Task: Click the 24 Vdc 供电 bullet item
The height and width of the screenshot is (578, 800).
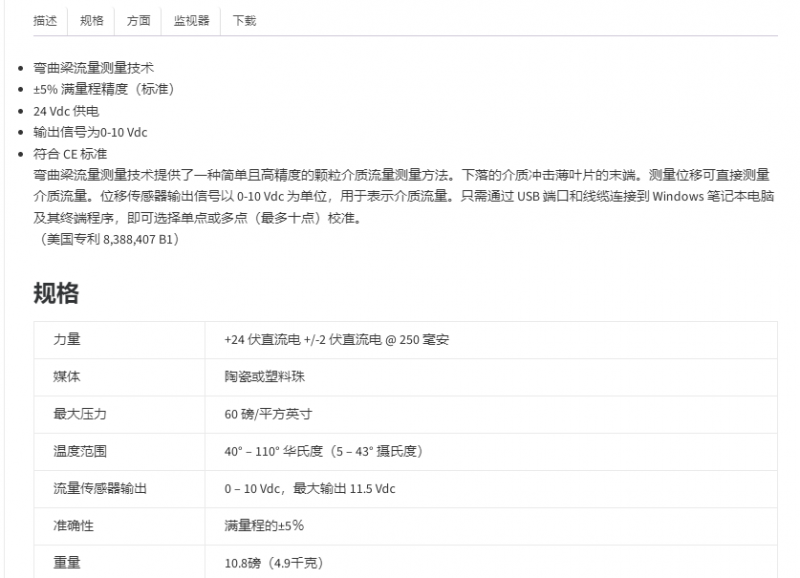Action: pyautogui.click(x=66, y=111)
